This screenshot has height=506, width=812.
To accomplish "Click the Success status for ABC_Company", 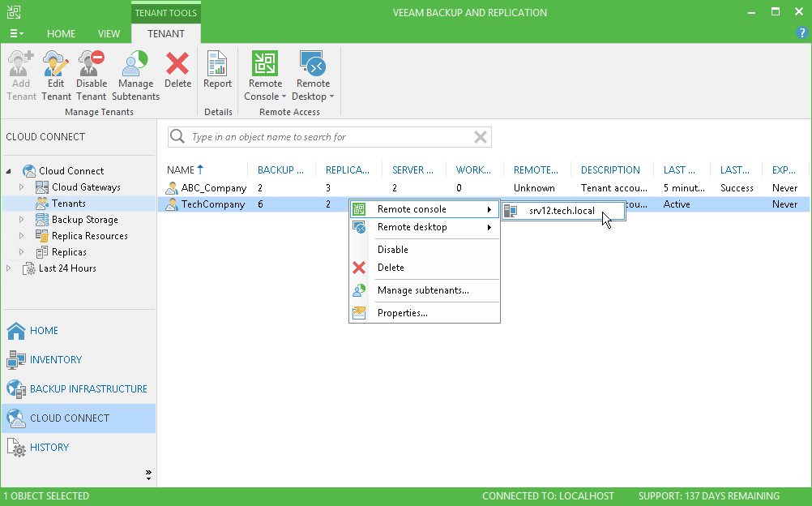I will (x=737, y=187).
